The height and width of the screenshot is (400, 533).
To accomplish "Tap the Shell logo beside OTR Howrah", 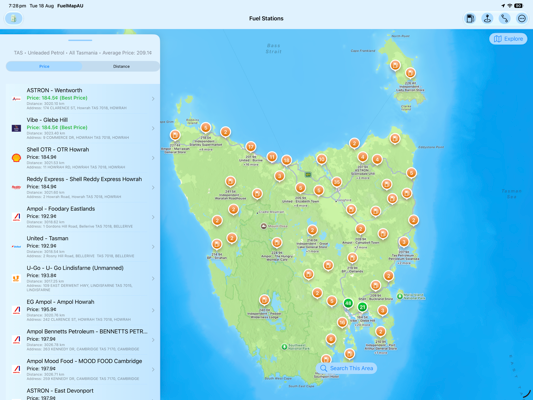I will click(x=16, y=158).
